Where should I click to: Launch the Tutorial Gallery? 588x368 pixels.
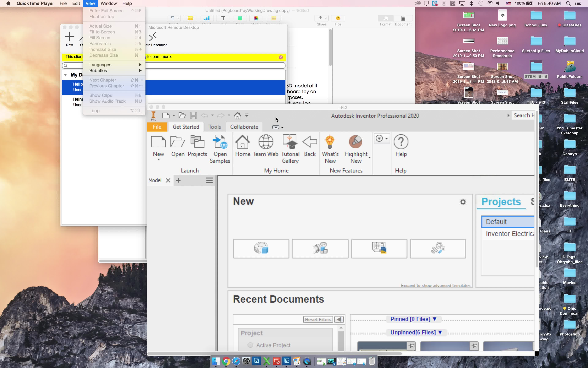coord(290,142)
